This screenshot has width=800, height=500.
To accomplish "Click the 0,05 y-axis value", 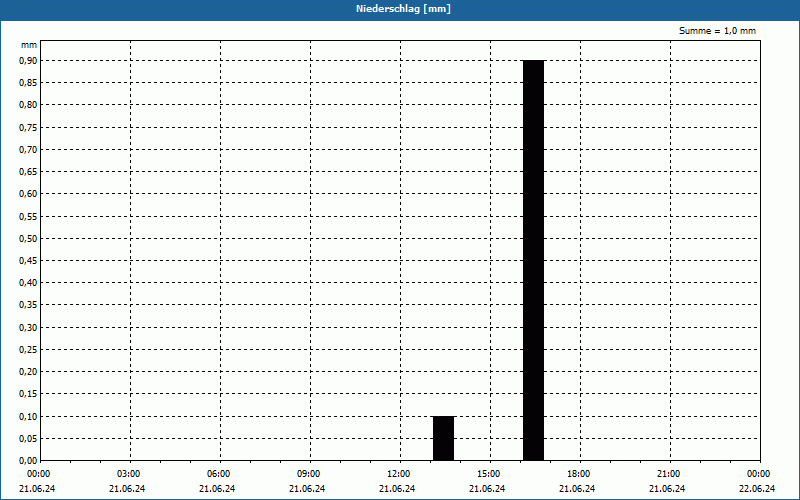I will (x=29, y=438).
